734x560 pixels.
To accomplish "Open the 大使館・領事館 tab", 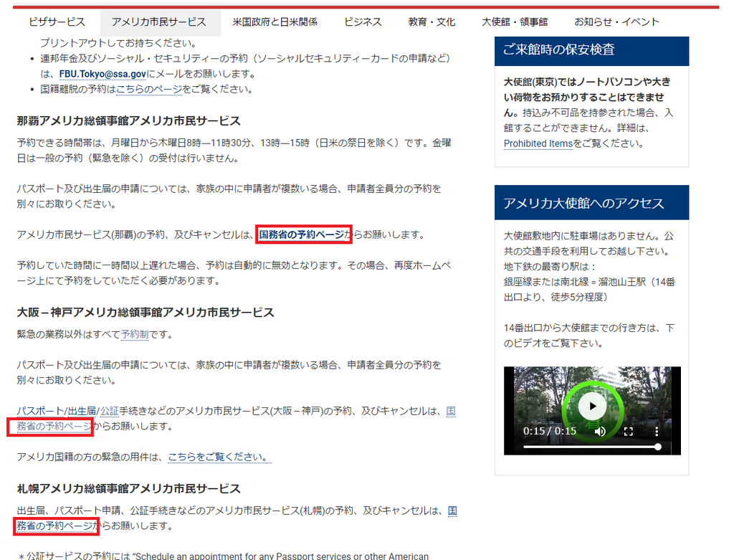I will (515, 22).
